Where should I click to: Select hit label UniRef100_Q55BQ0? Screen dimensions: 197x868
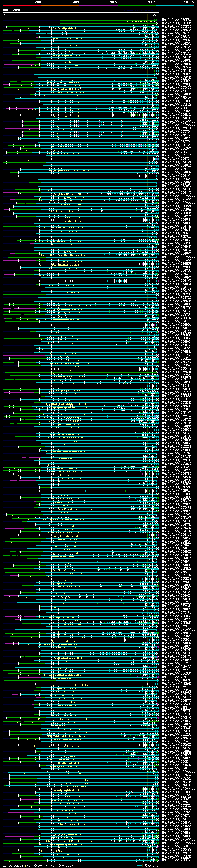(x=177, y=84)
